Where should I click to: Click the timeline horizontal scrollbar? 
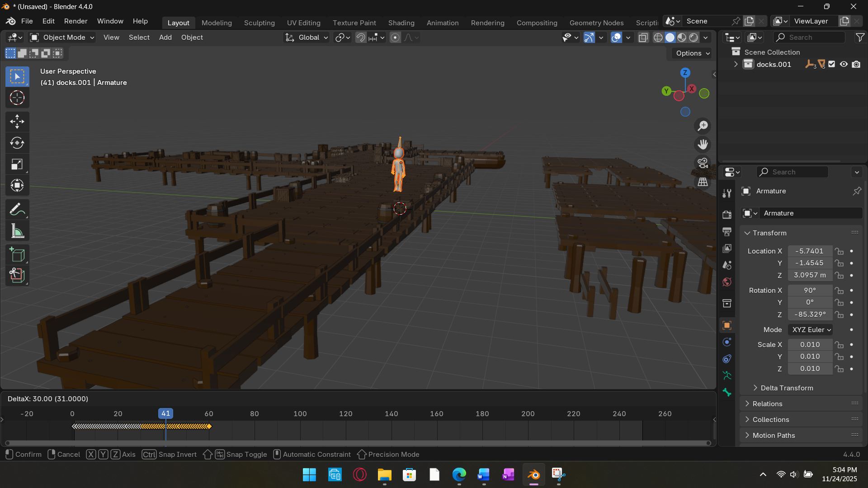(358, 443)
